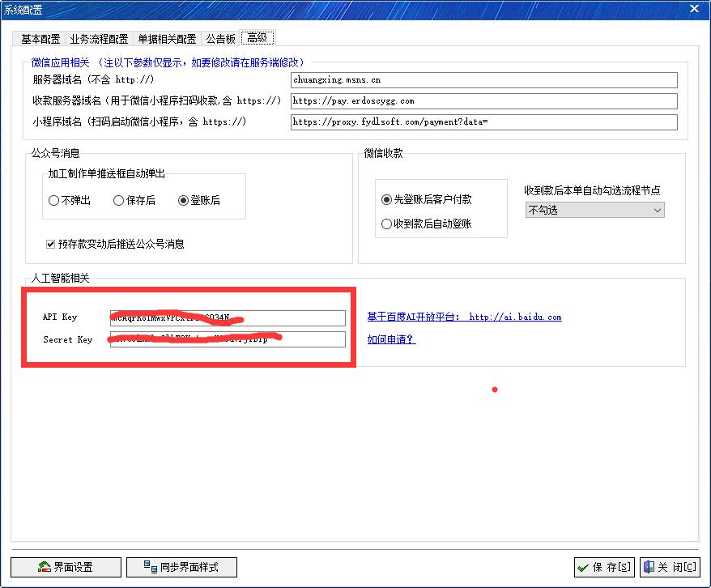This screenshot has height=588, width=711.
Task: Open the 单据相关配置 tab
Action: coord(167,39)
